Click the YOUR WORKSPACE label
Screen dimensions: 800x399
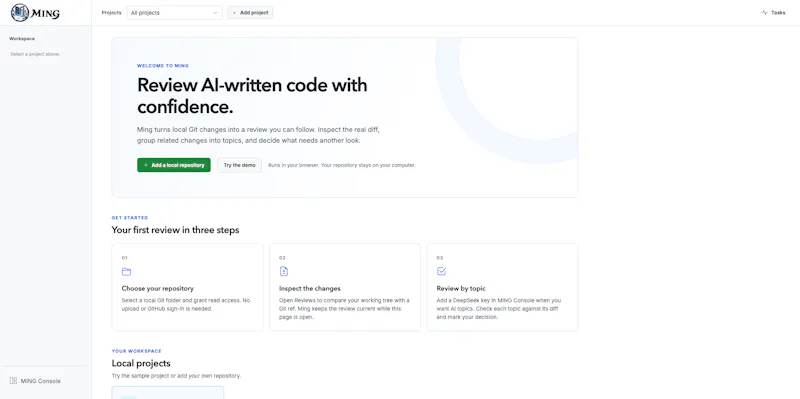[x=137, y=351]
